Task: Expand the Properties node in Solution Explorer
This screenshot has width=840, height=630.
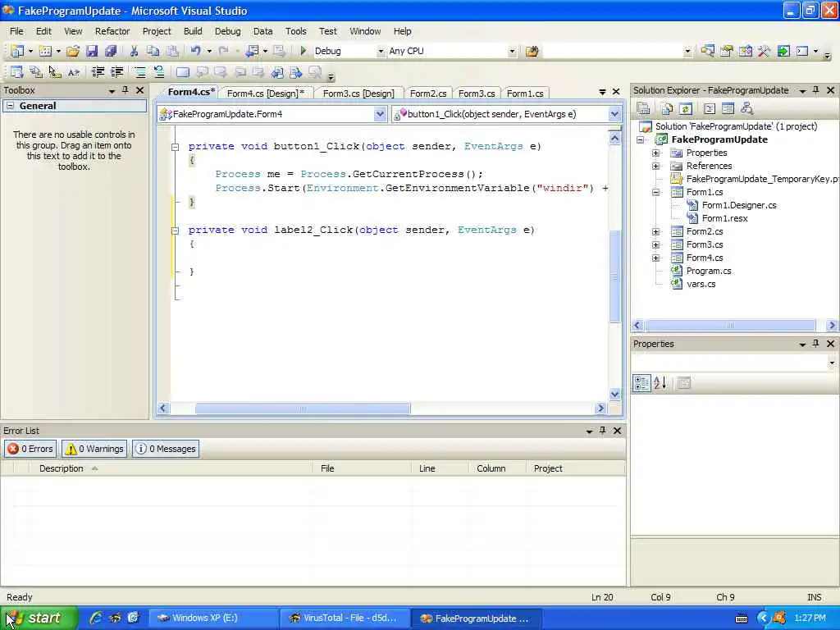Action: coord(655,153)
